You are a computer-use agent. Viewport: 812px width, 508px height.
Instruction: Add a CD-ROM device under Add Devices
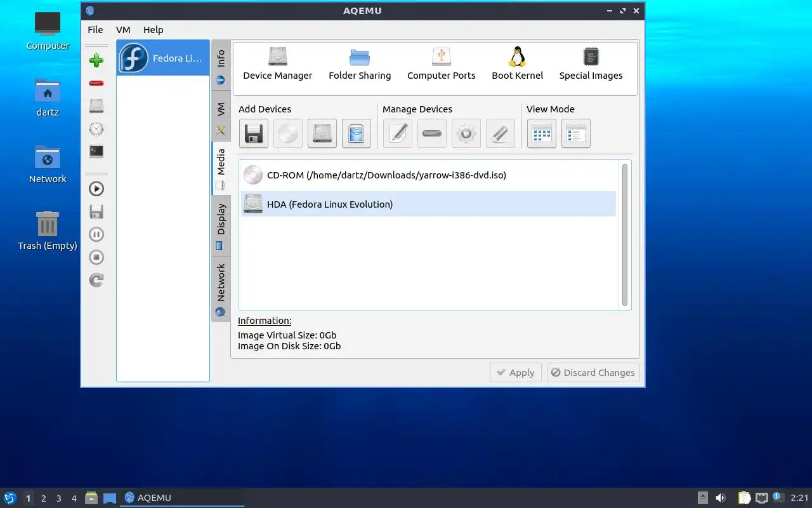click(x=288, y=133)
